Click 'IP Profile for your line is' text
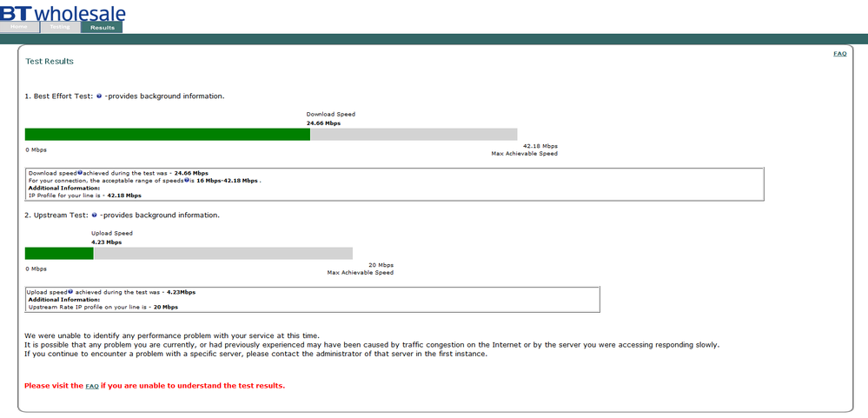The image size is (868, 418). click(65, 196)
